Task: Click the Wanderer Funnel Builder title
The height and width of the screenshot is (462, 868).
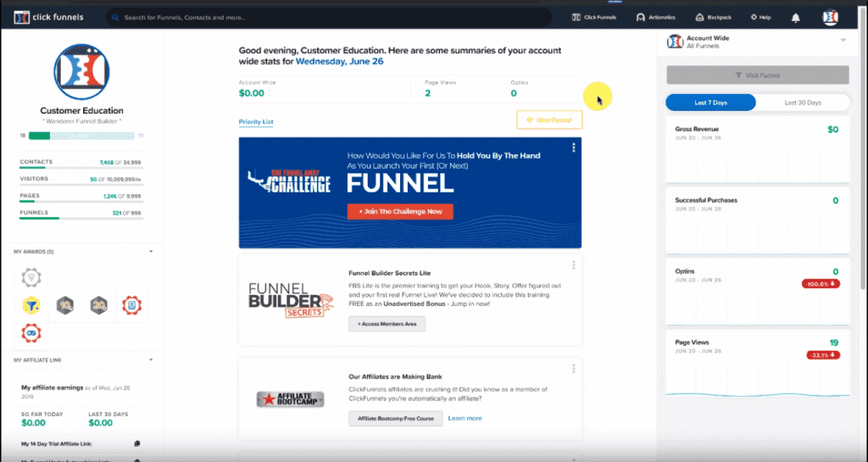Action: click(81, 121)
